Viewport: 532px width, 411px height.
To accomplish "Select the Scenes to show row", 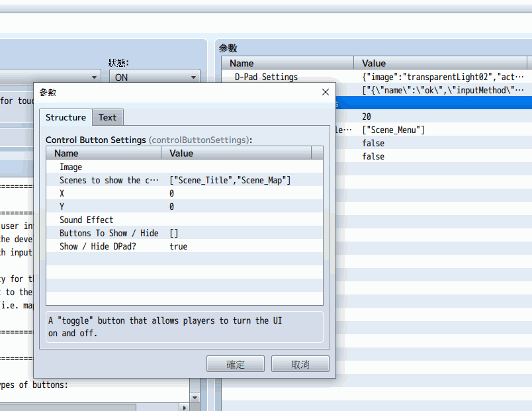I will pyautogui.click(x=185, y=180).
